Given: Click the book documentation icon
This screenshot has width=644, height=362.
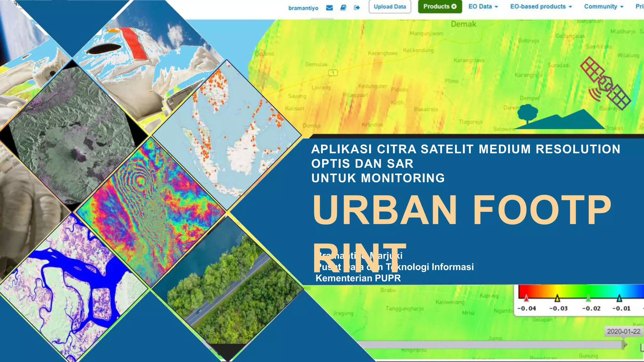Looking at the screenshot, I should (x=343, y=8).
